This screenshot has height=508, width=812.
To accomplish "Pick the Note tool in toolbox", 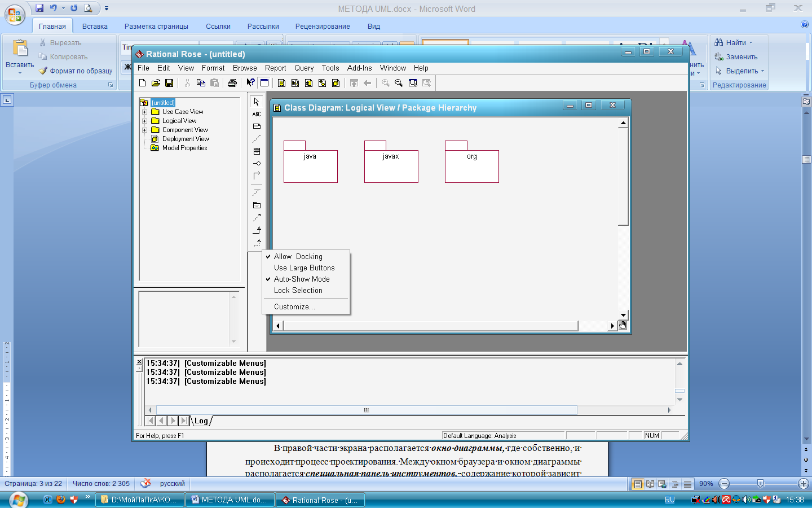I will point(257,126).
